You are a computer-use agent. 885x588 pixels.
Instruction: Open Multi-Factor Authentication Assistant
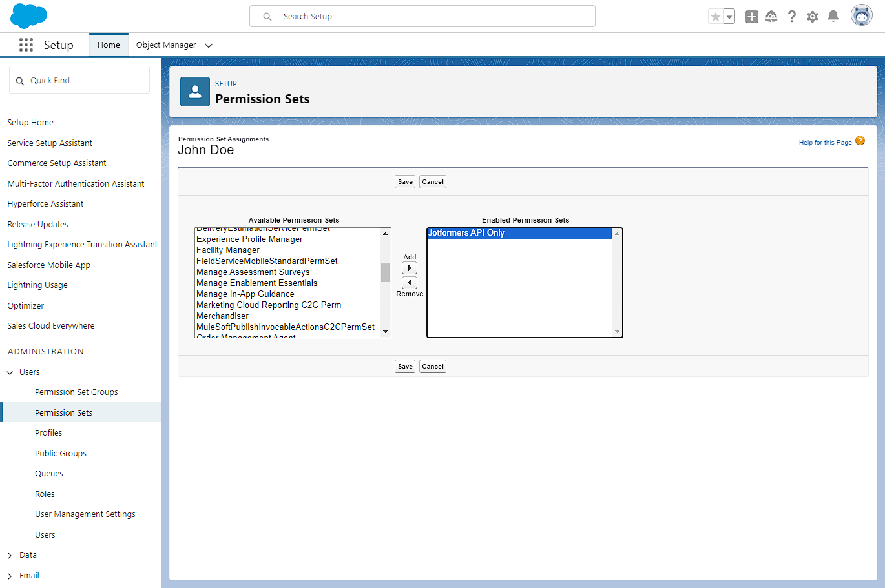(x=76, y=184)
